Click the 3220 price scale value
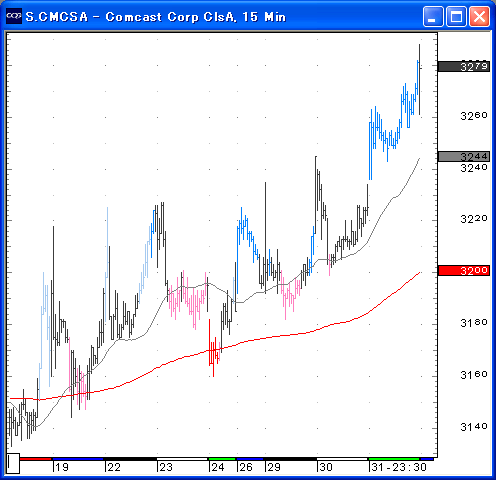 474,219
